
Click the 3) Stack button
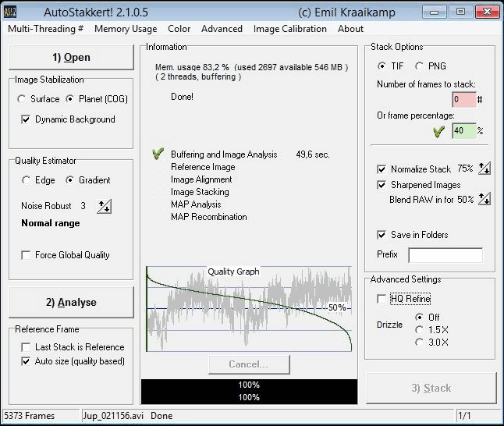tap(431, 388)
